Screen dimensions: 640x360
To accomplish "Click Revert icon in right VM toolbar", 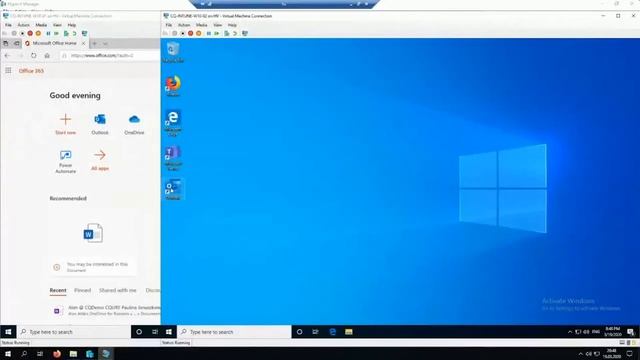I will pyautogui.click(x=235, y=33).
